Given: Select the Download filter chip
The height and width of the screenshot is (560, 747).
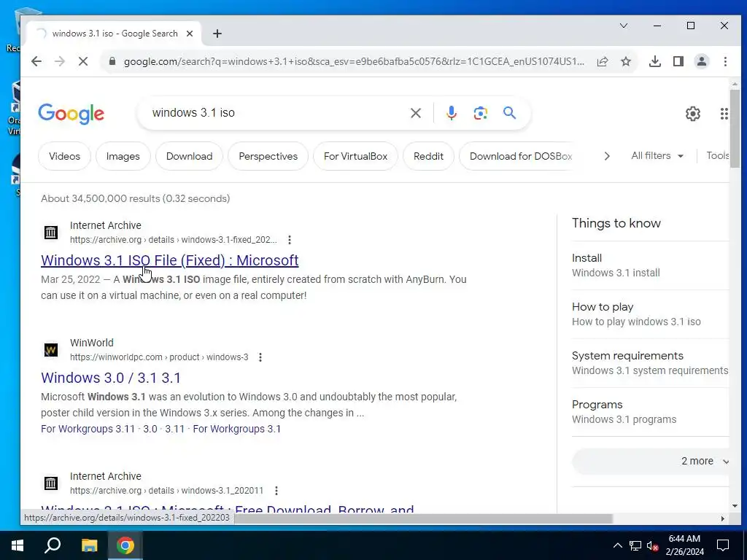Looking at the screenshot, I should (189, 156).
